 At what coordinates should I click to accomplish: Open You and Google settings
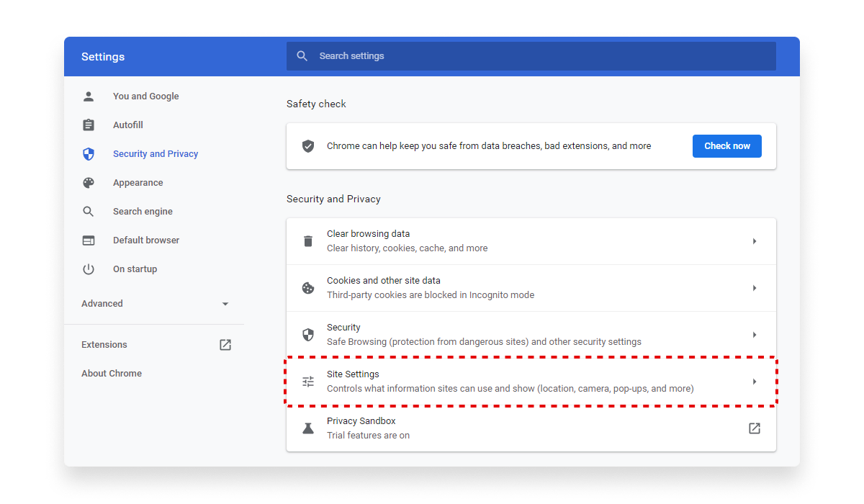pos(145,96)
